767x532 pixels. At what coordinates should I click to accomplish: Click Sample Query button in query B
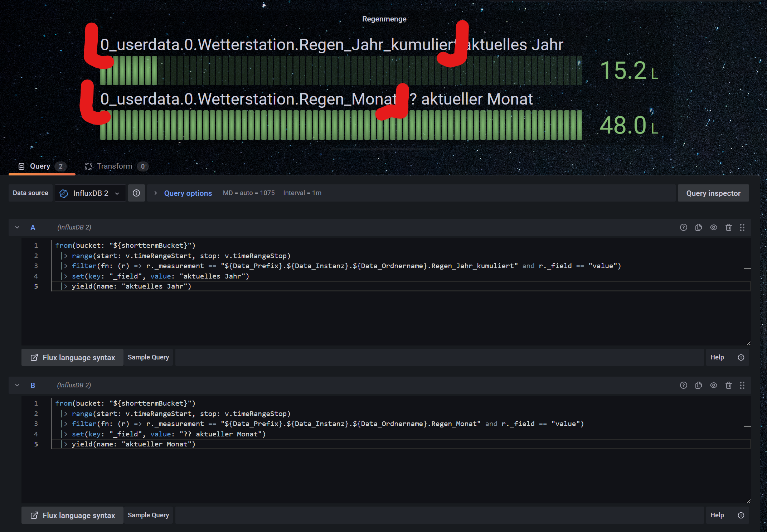click(x=148, y=515)
